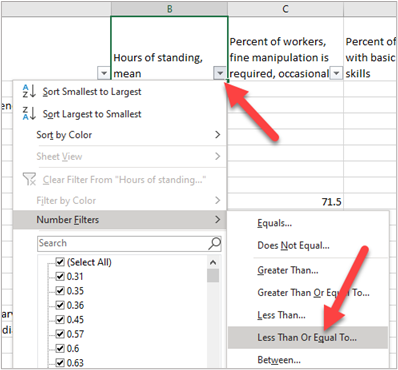Click the value list scrollbar up arrow
The height and width of the screenshot is (370, 398).
[213, 262]
